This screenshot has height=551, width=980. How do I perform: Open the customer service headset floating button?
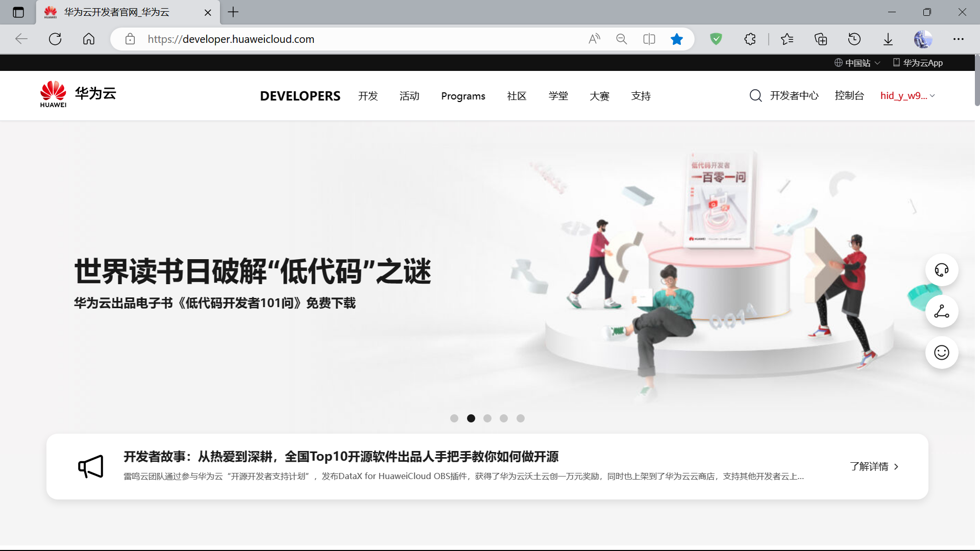click(941, 270)
